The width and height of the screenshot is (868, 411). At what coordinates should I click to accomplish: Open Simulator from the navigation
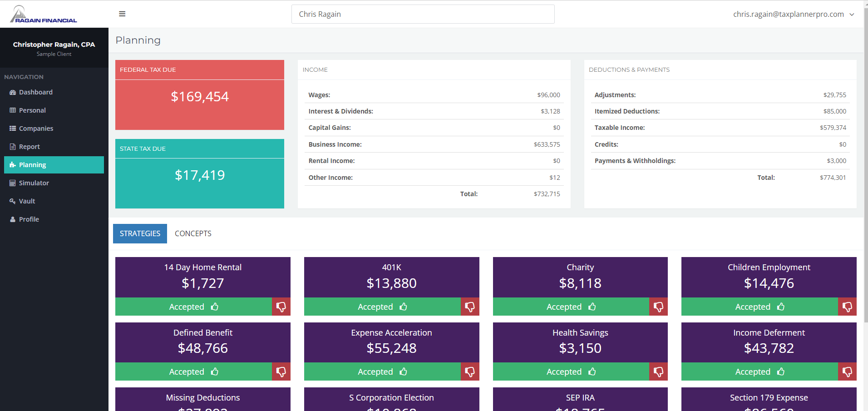coord(54,183)
